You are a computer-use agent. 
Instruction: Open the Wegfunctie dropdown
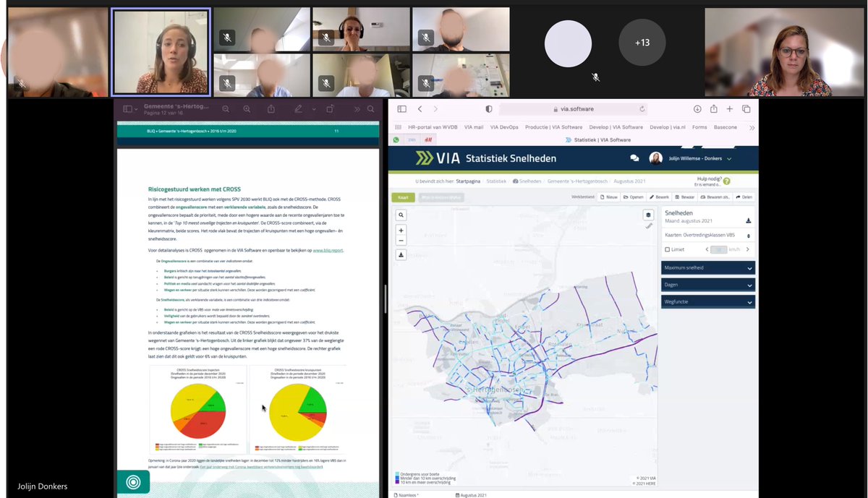(707, 301)
